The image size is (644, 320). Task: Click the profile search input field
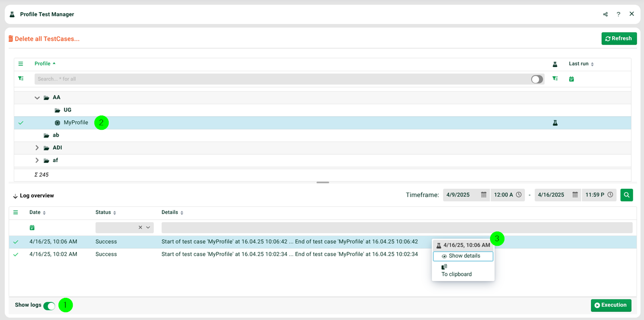[280, 79]
